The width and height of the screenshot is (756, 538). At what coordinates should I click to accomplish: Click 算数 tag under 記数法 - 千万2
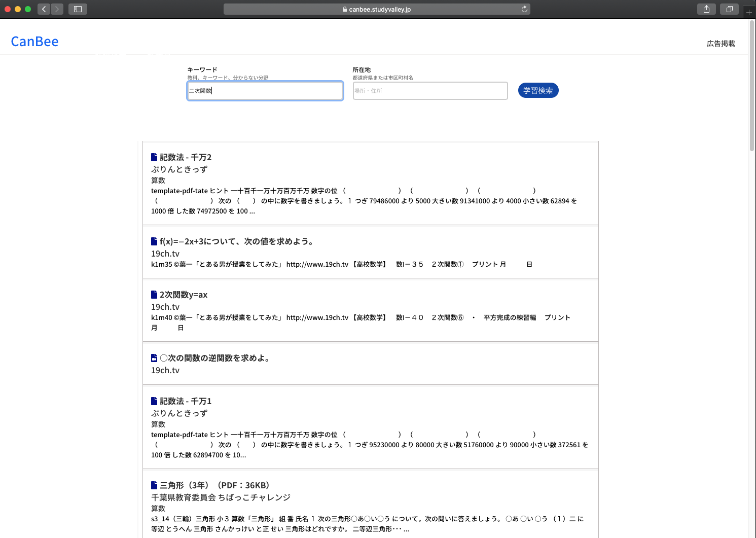pyautogui.click(x=158, y=181)
